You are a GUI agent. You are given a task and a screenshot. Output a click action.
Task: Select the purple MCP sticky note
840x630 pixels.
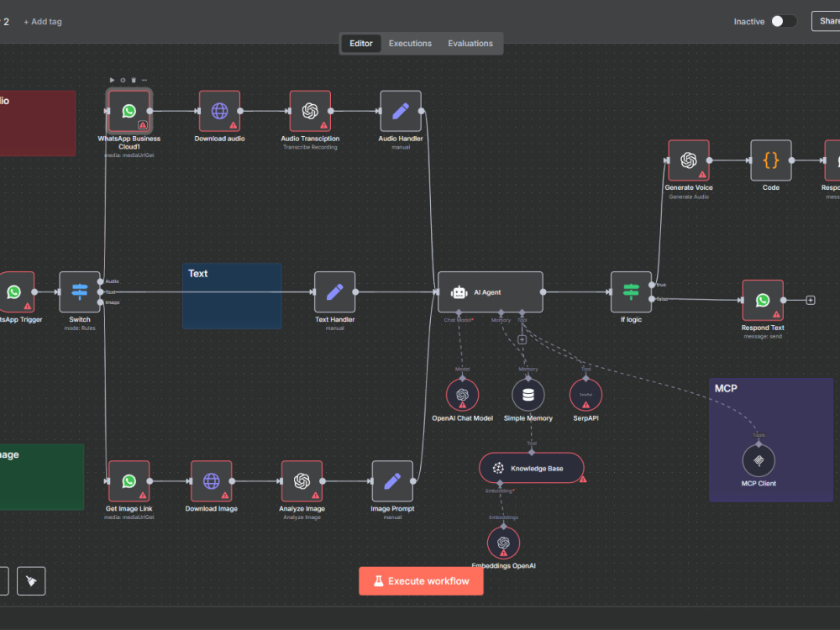coord(771,440)
